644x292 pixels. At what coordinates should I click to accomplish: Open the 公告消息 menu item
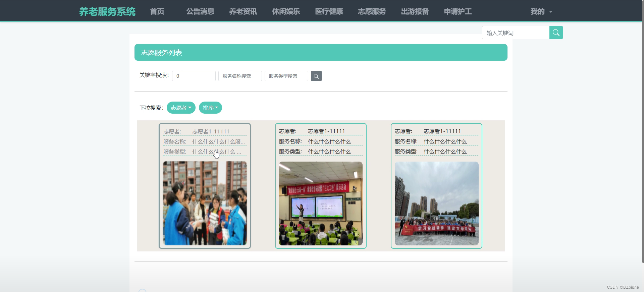(x=200, y=11)
